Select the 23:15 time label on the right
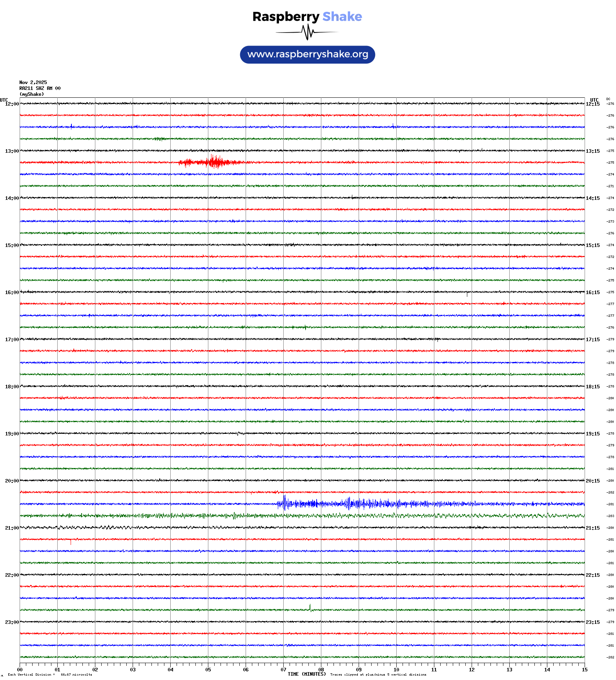Viewport: 616px width, 680px height. [x=592, y=622]
